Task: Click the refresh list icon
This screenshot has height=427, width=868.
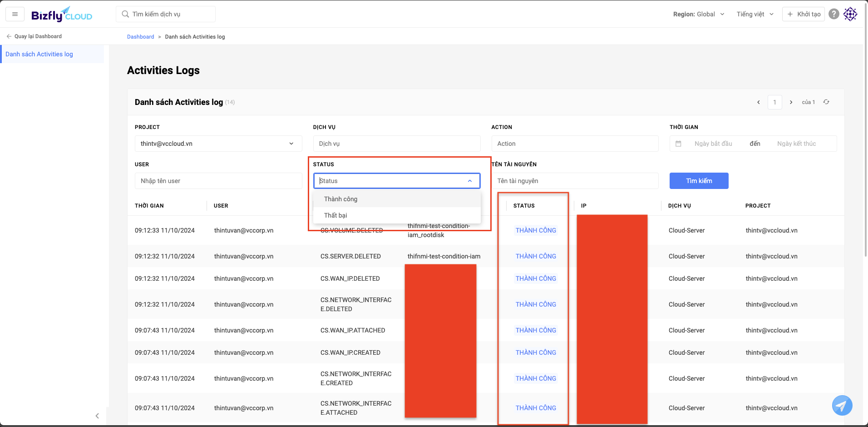Action: [826, 102]
